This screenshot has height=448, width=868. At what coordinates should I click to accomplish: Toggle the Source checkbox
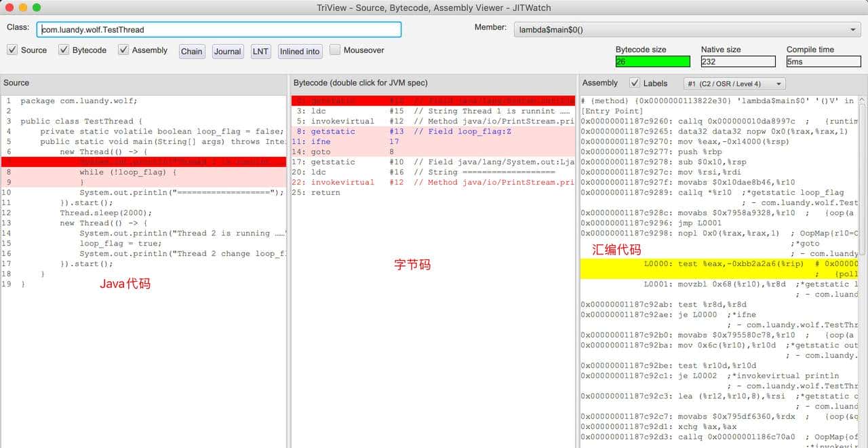coord(12,50)
